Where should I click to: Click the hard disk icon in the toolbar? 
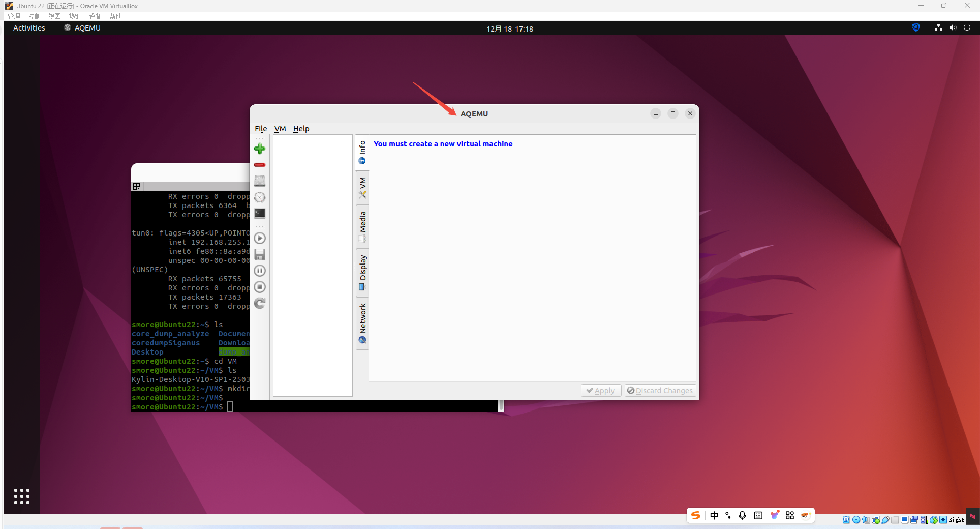coord(260,181)
